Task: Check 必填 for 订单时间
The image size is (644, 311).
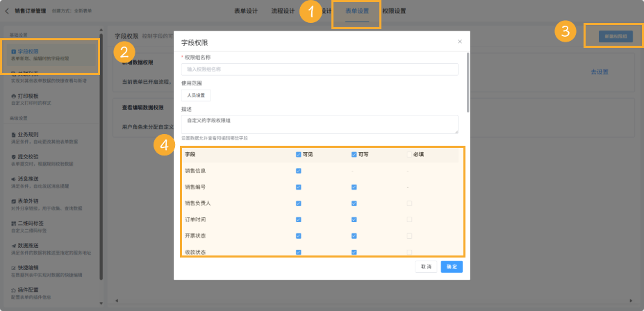Action: [409, 219]
